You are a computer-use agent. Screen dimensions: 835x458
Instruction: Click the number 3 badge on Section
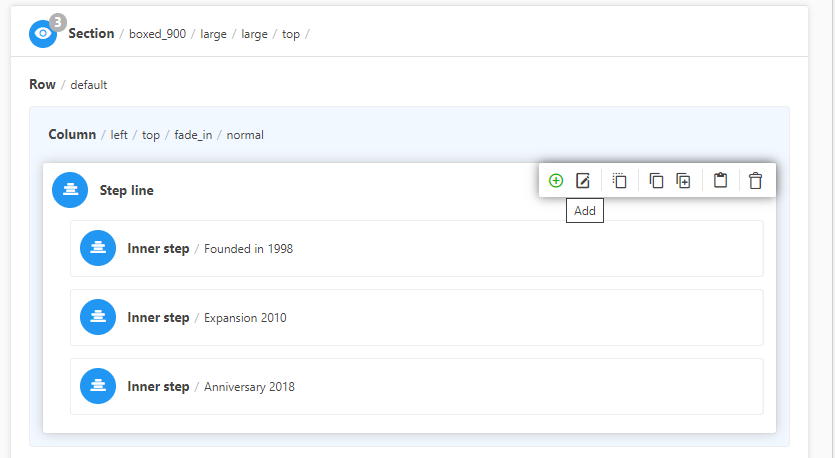pyautogui.click(x=58, y=22)
